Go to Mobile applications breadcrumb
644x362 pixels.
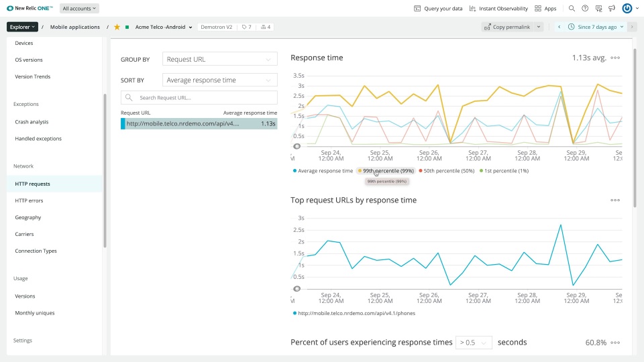coord(74,27)
